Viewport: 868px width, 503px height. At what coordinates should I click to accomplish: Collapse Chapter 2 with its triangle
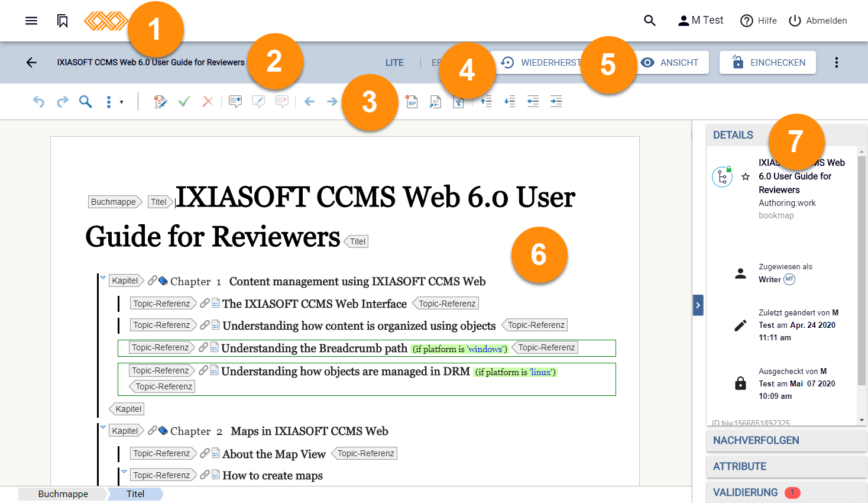pos(103,427)
